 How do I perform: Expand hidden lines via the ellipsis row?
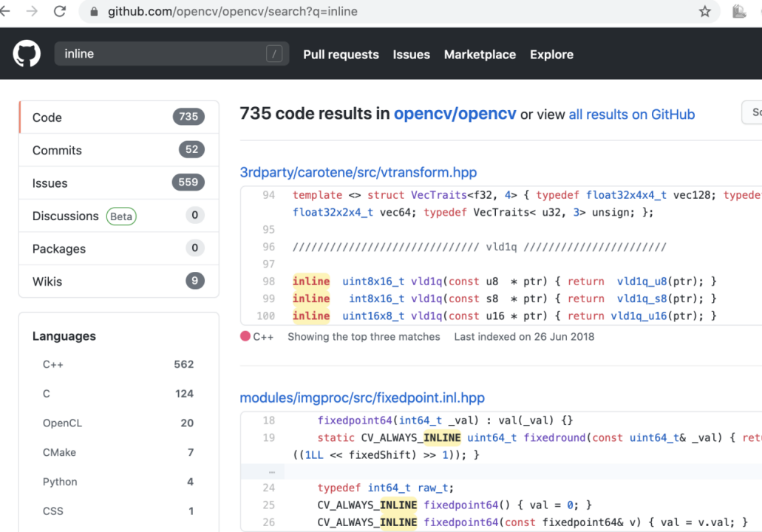(x=272, y=471)
